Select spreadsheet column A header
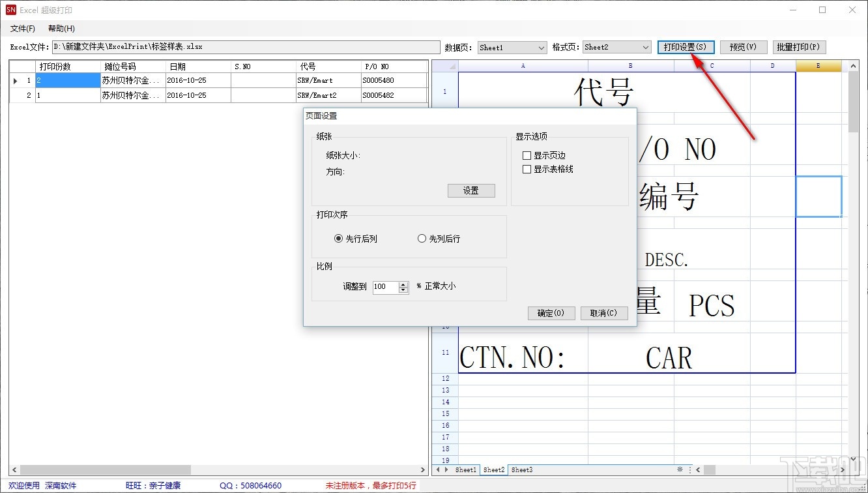The height and width of the screenshot is (493, 868). tap(523, 66)
